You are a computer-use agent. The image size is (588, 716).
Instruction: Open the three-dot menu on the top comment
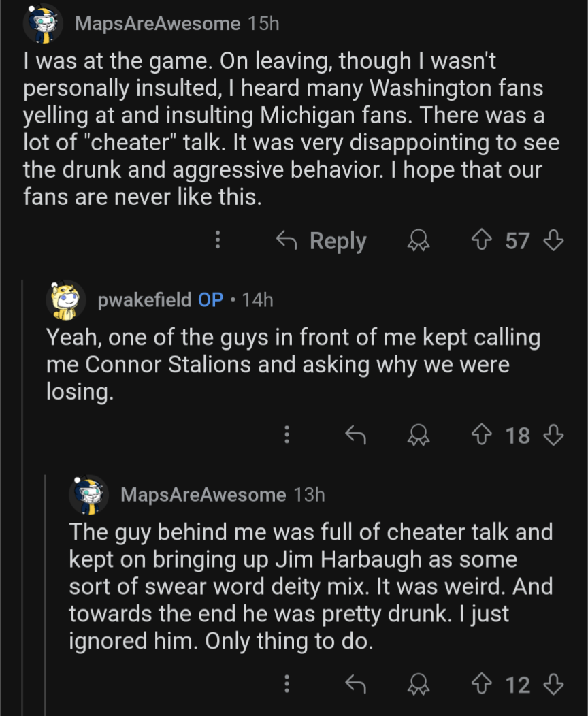click(x=218, y=241)
